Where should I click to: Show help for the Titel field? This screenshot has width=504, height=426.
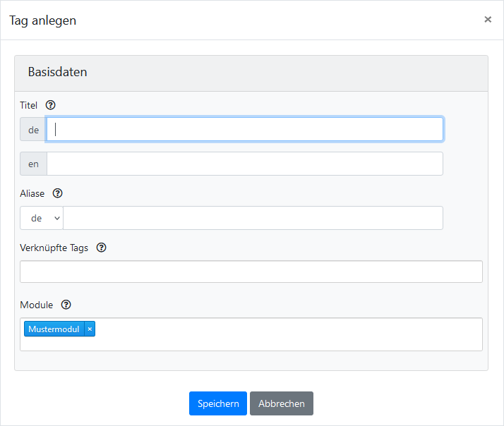pyautogui.click(x=50, y=105)
